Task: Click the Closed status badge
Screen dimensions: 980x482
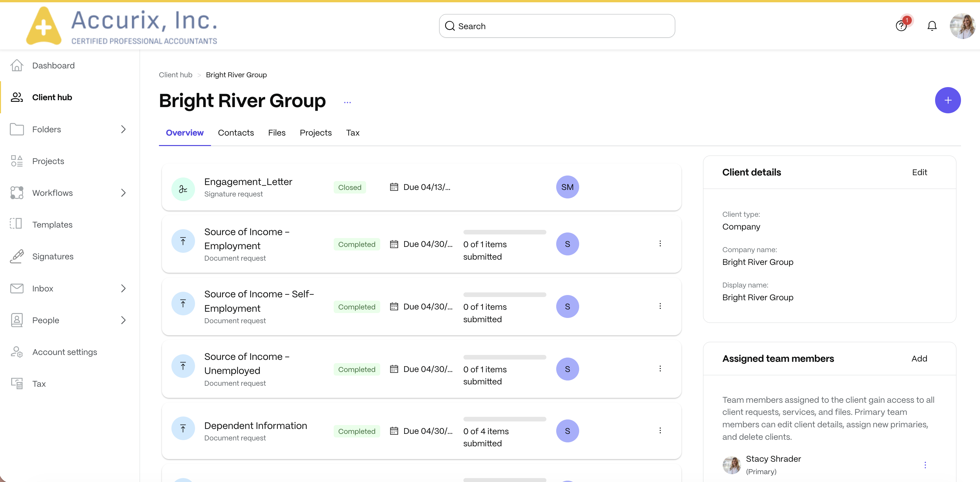Action: coord(349,187)
